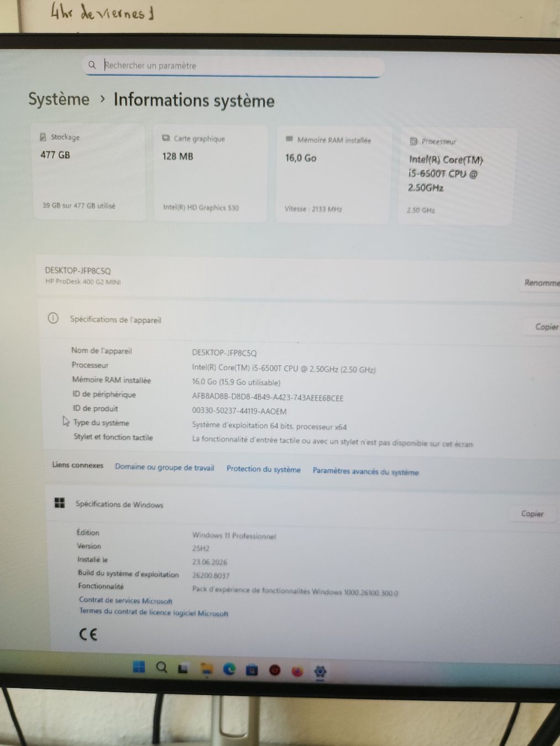The height and width of the screenshot is (746, 560).
Task: Click Vitesse : 2133 MHz text
Action: pos(313,209)
